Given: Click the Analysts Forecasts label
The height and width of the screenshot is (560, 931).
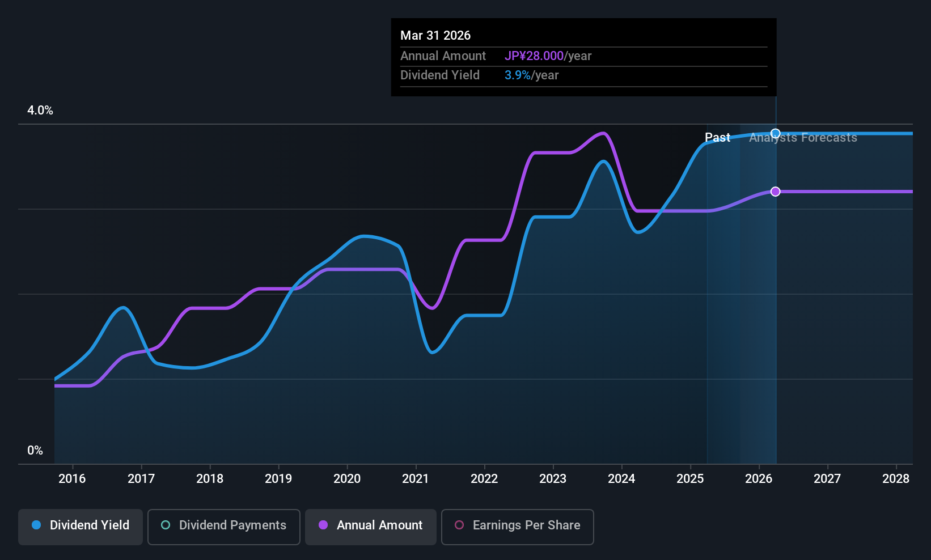Looking at the screenshot, I should pyautogui.click(x=803, y=137).
